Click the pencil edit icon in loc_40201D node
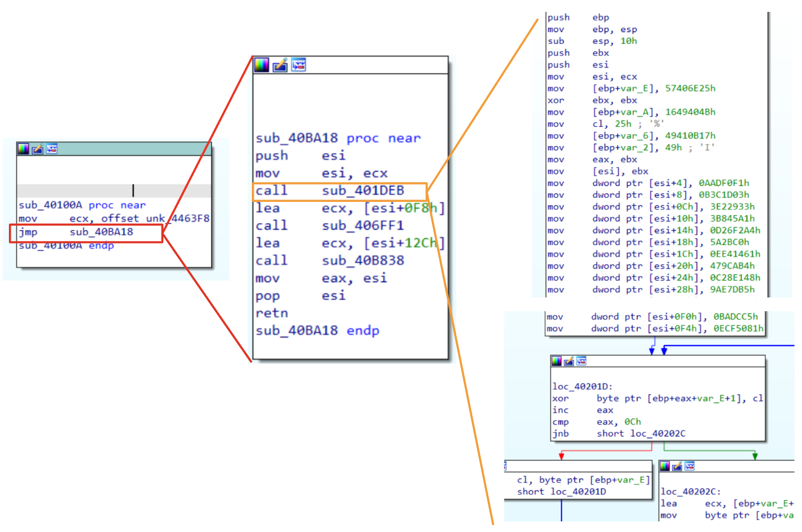 click(569, 361)
